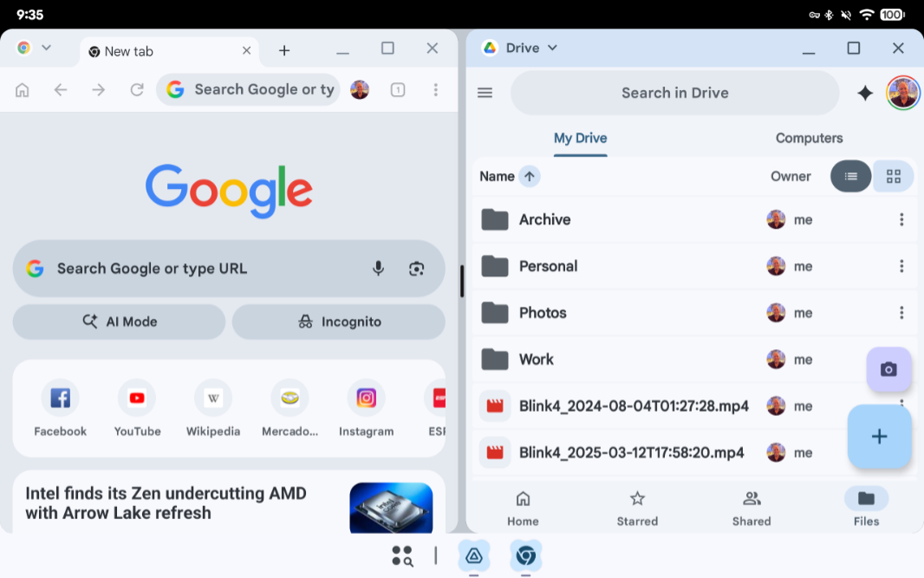Viewport: 924px width, 578px height.
Task: Open Wikipedia shortcut
Action: point(213,409)
